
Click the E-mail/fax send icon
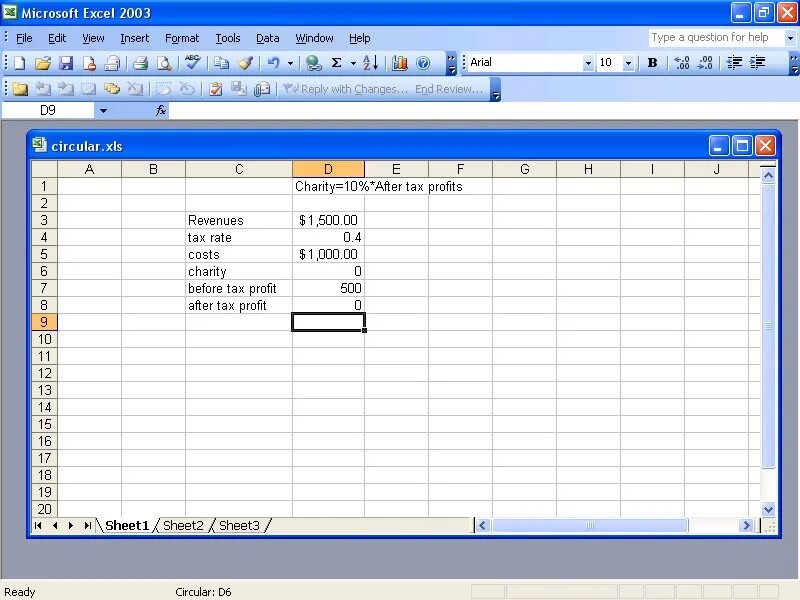112,63
